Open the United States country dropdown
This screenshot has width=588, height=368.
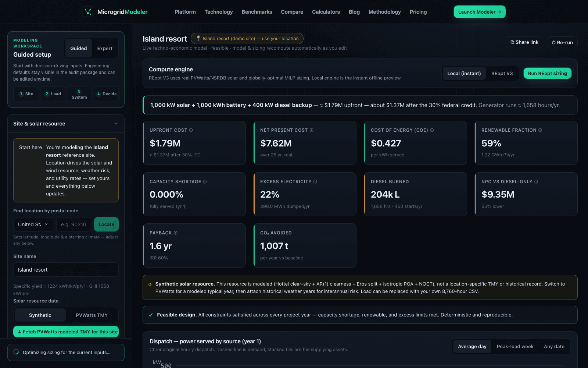[33, 224]
